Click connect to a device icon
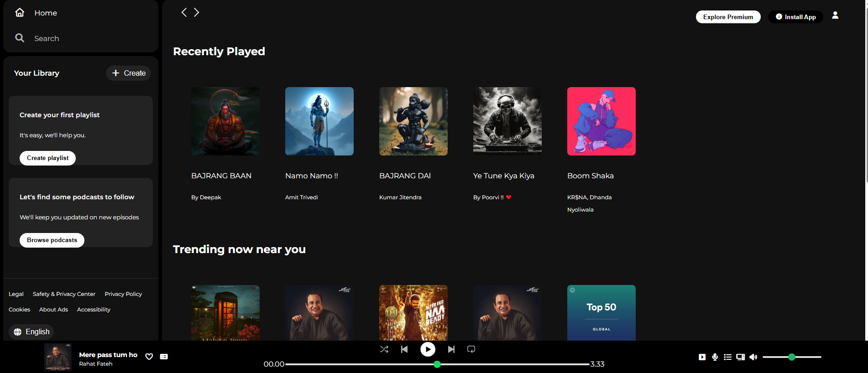Image resolution: width=868 pixels, height=373 pixels. [740, 357]
